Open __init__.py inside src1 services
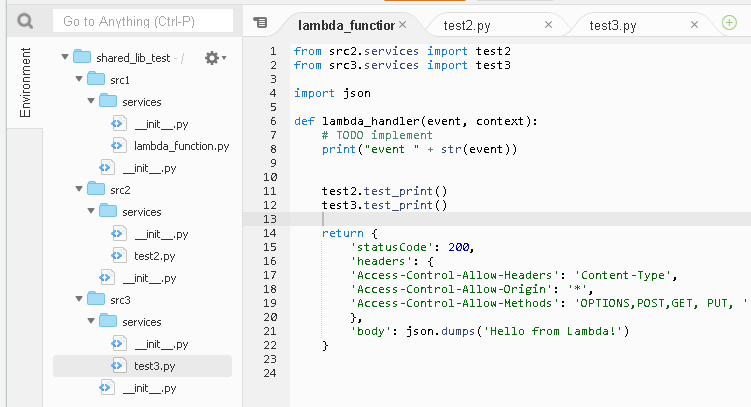The image size is (751, 407). (161, 124)
